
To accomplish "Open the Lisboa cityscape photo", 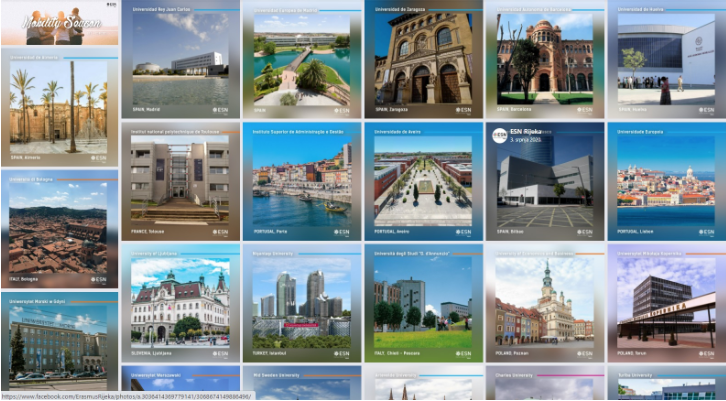I will click(x=666, y=181).
